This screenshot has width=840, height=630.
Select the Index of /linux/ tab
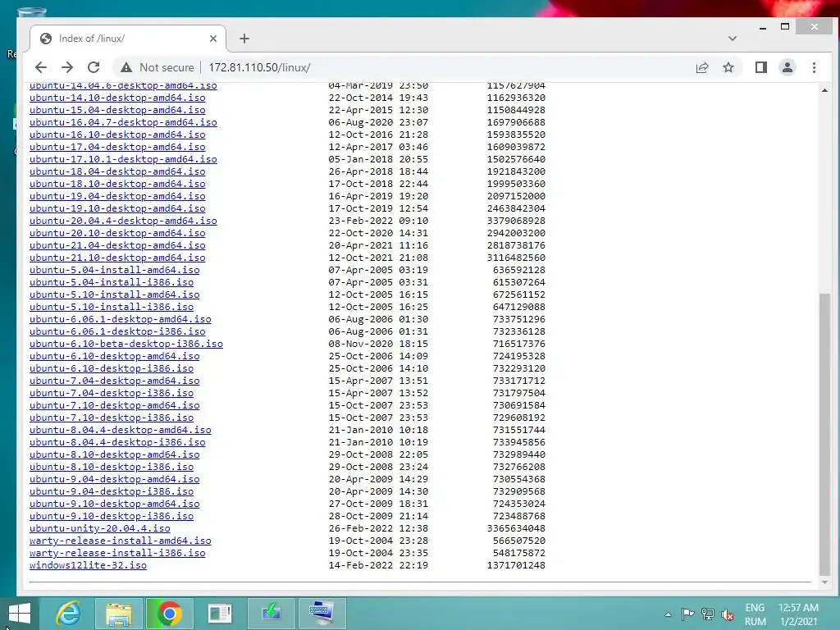click(x=128, y=39)
